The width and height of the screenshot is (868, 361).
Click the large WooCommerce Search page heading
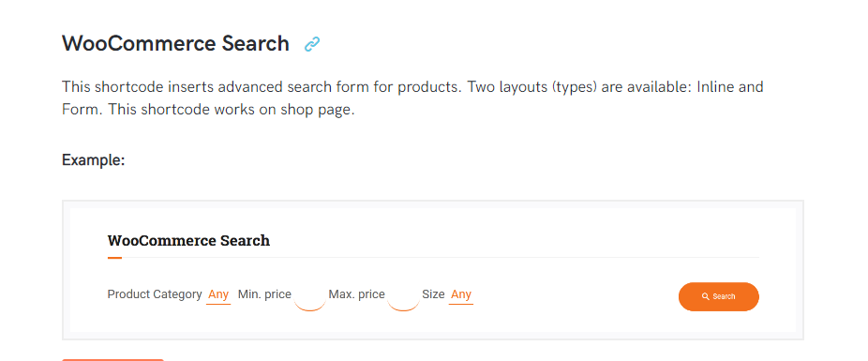point(175,43)
